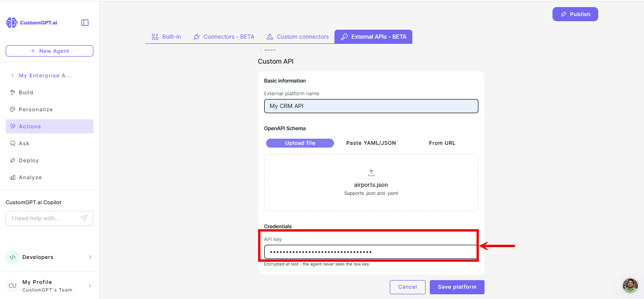Click the Custom connectors shapes icon
Image resolution: width=644 pixels, height=299 pixels.
coord(270,37)
